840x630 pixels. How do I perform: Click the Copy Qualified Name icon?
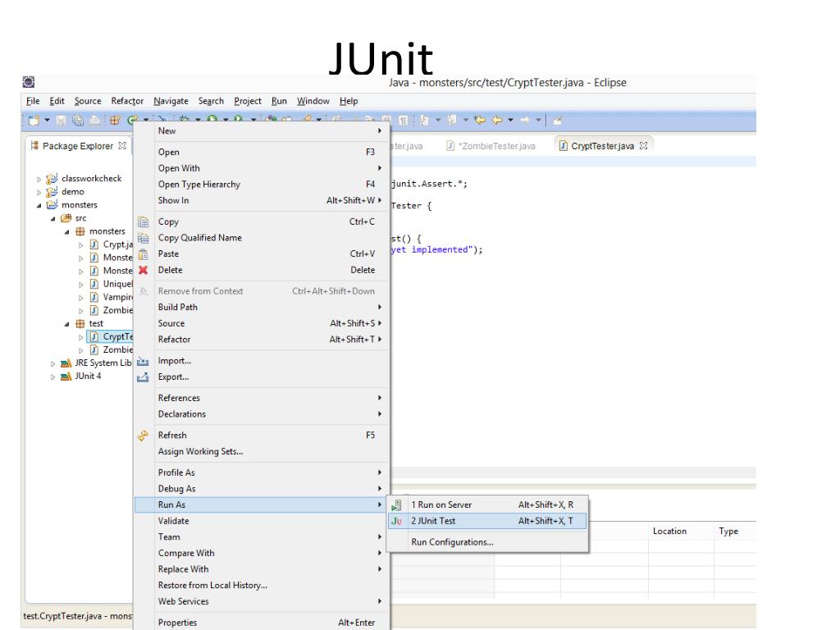point(143,238)
